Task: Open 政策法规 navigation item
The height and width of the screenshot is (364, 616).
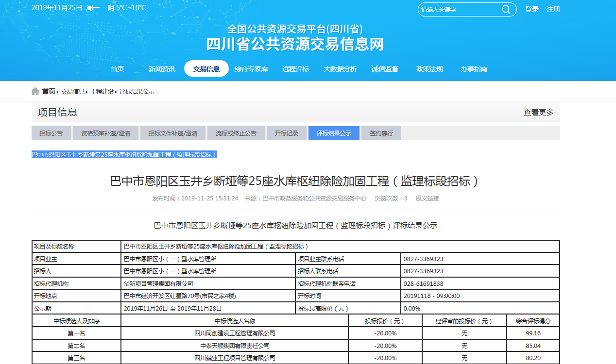Action: (x=429, y=69)
